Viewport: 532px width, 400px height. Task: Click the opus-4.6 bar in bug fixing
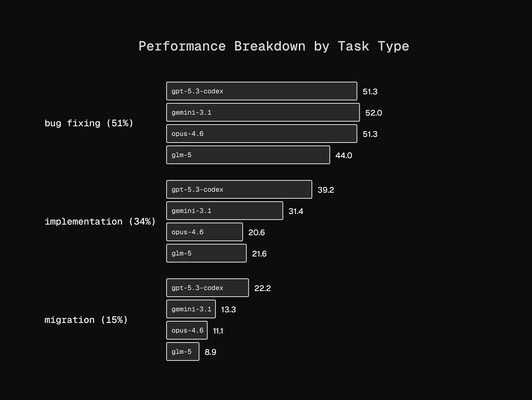262,134
